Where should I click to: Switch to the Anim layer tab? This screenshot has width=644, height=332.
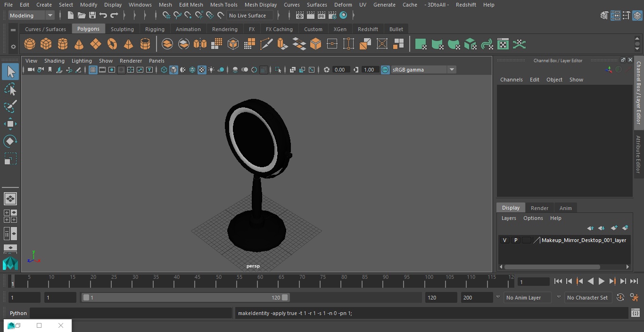(565, 208)
